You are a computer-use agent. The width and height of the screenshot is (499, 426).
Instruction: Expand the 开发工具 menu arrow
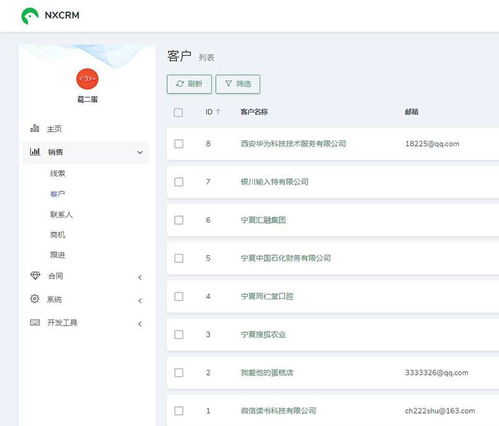[140, 324]
